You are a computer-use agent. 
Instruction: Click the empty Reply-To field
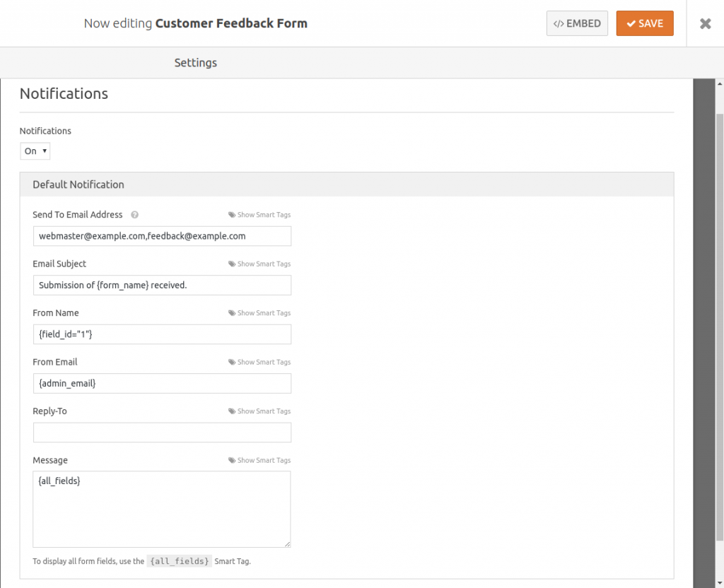162,432
